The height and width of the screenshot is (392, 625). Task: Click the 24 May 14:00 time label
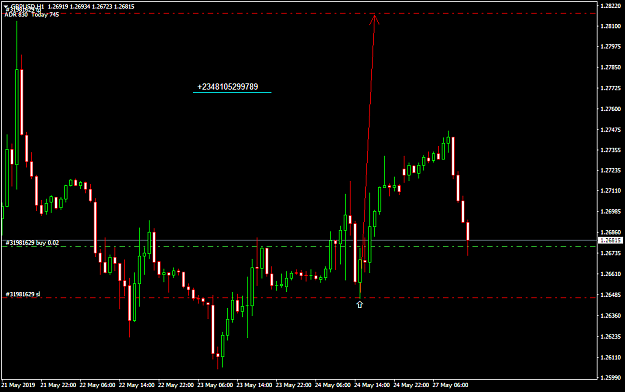(x=372, y=385)
